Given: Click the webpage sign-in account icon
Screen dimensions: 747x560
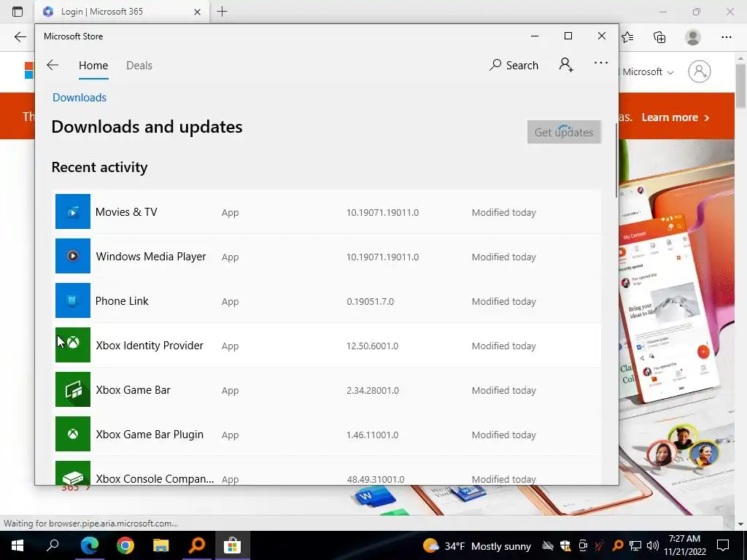Looking at the screenshot, I should pyautogui.click(x=700, y=71).
